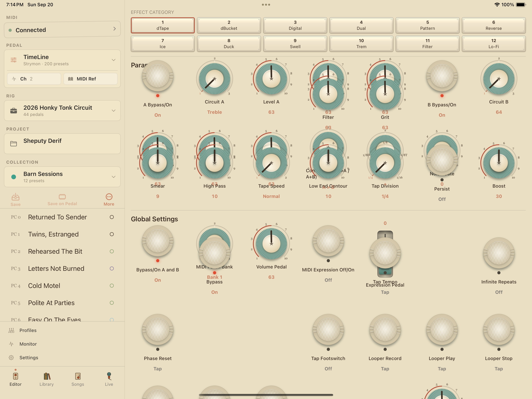Switch to the Songs tab

(78, 379)
